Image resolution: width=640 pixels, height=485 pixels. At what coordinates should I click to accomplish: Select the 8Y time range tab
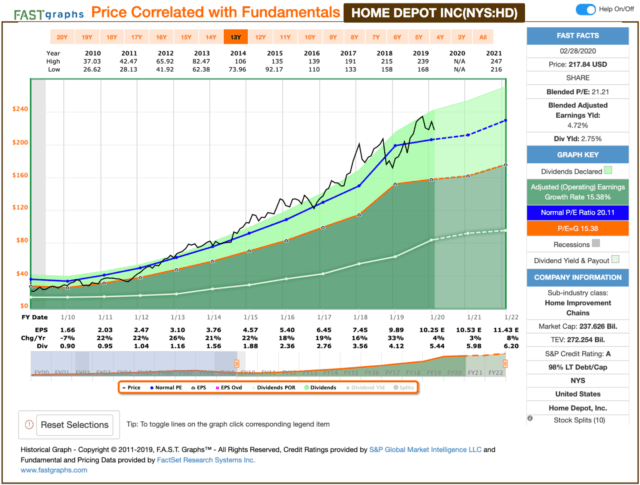point(354,37)
